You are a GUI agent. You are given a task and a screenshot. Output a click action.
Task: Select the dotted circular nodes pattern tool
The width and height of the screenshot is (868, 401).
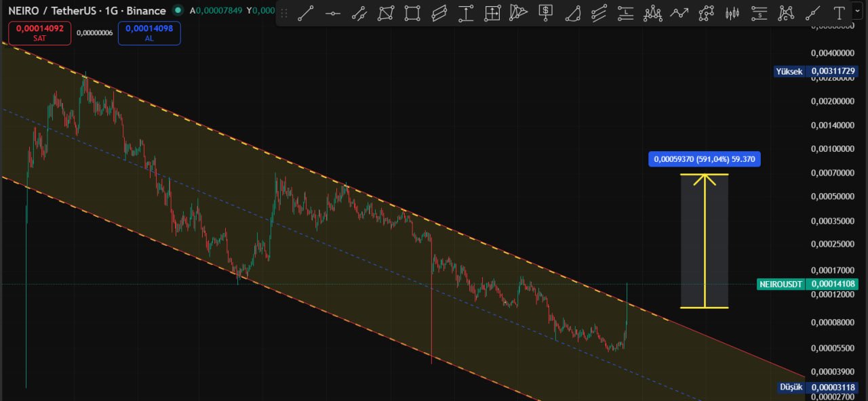pyautogui.click(x=706, y=13)
